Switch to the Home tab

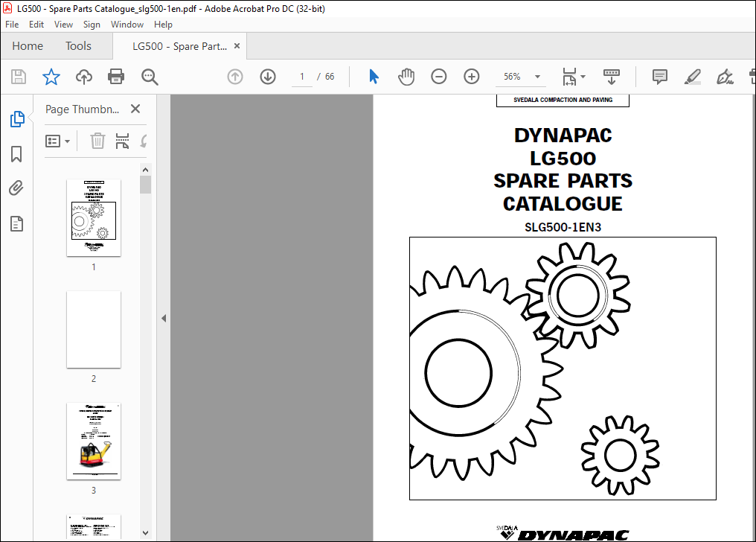[28, 46]
